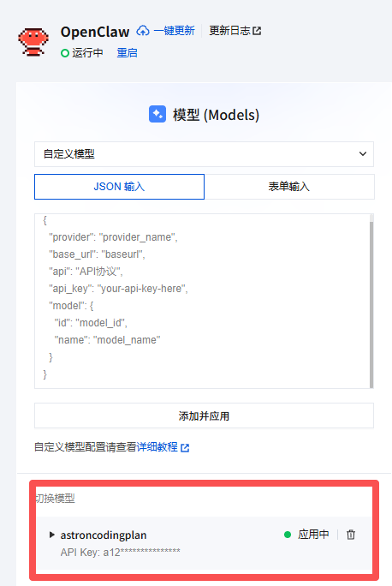Viewport: 392px width, 586px height.
Task: Click the "name": "model_name" line
Action: tap(107, 340)
